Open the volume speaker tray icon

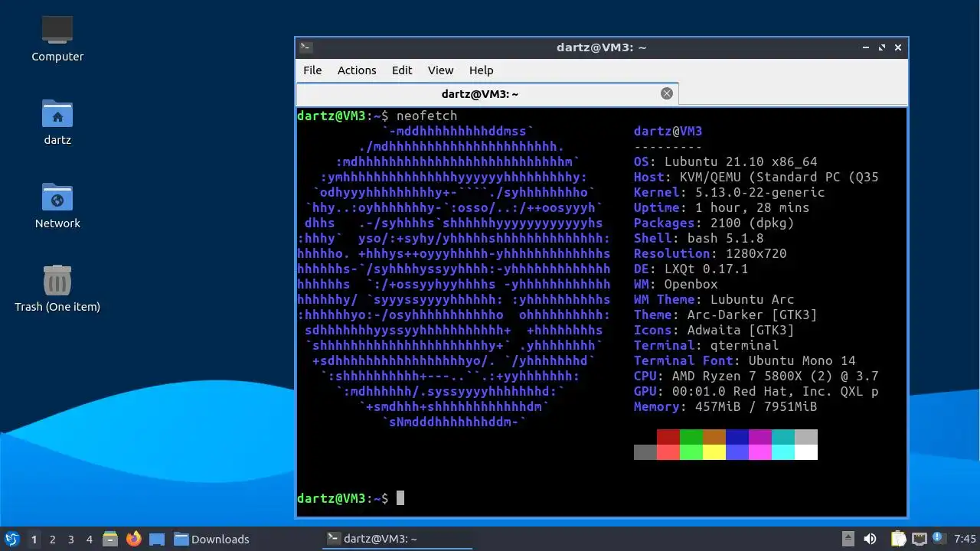click(x=870, y=539)
